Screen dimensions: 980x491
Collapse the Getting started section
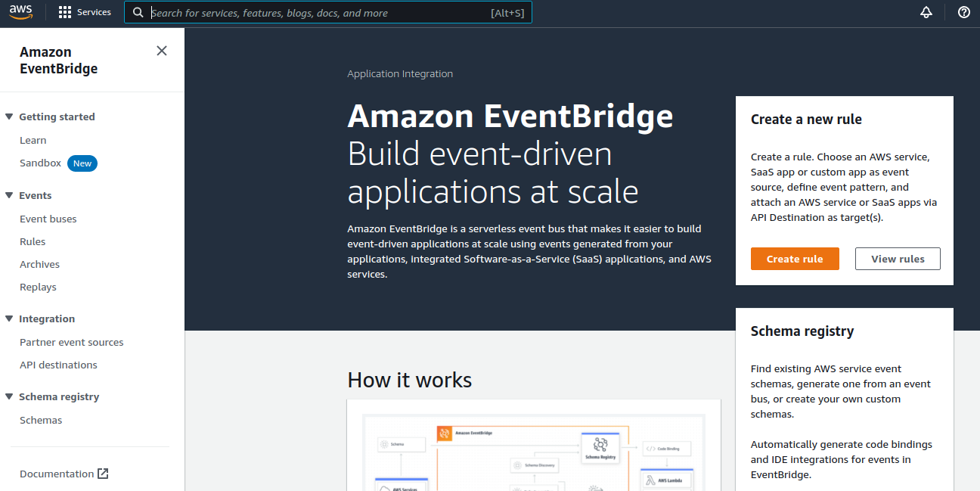pyautogui.click(x=9, y=117)
